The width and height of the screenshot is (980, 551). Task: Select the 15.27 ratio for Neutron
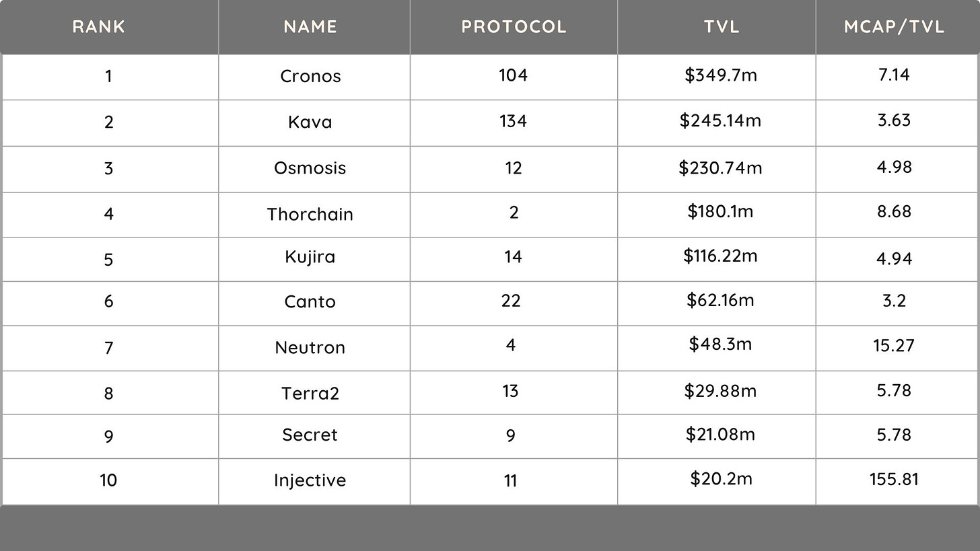click(895, 346)
